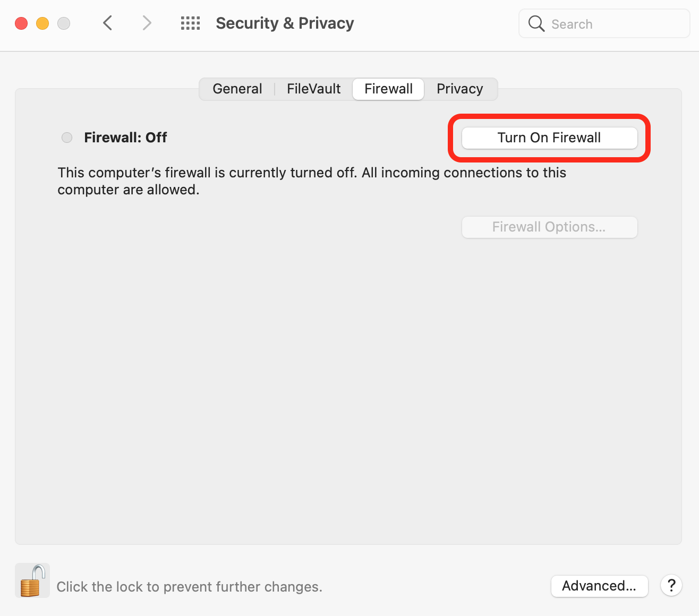Screen dimensions: 699x616
Task: Click the Firewall: Off status indicator
Action: pos(67,137)
